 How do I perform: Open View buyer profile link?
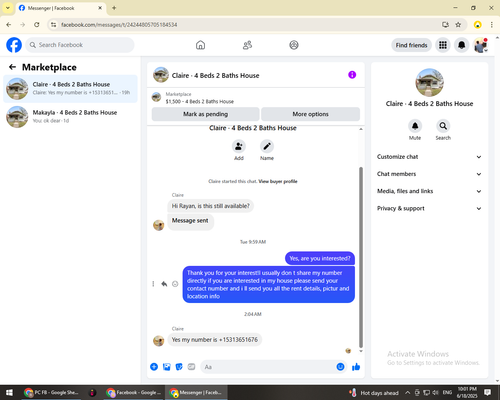(x=278, y=181)
